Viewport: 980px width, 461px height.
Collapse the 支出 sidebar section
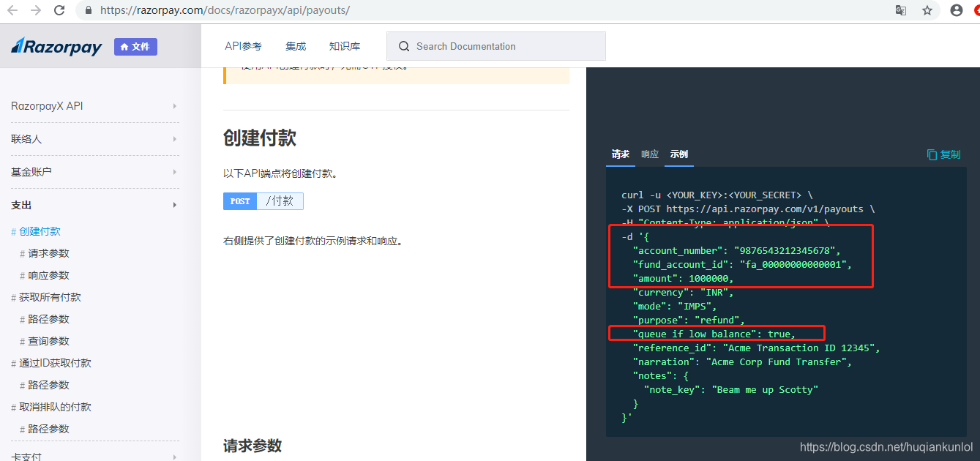pos(94,205)
